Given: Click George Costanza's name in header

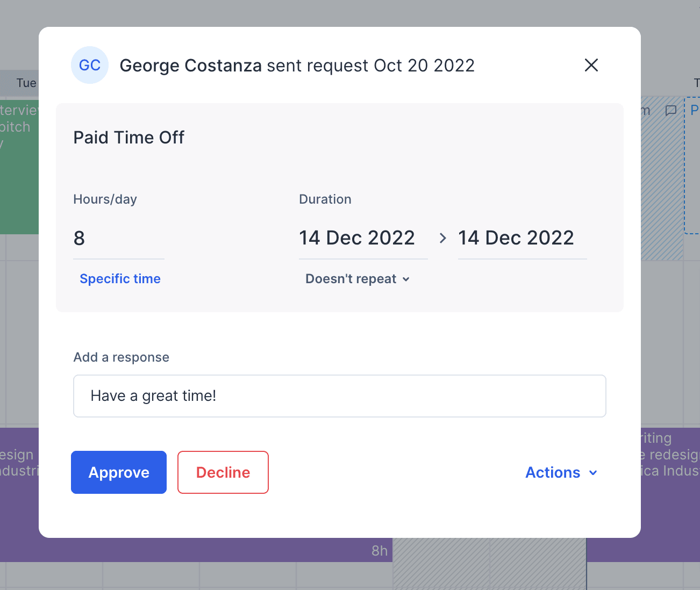Looking at the screenshot, I should 190,66.
